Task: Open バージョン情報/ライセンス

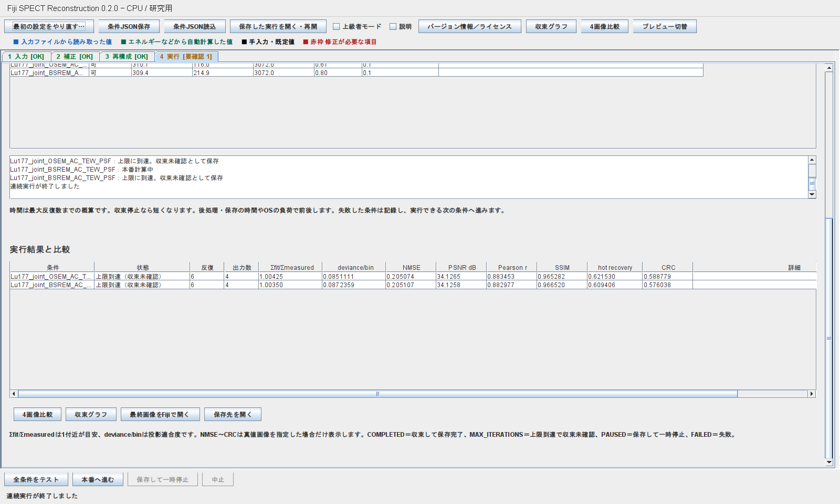Action: point(469,26)
